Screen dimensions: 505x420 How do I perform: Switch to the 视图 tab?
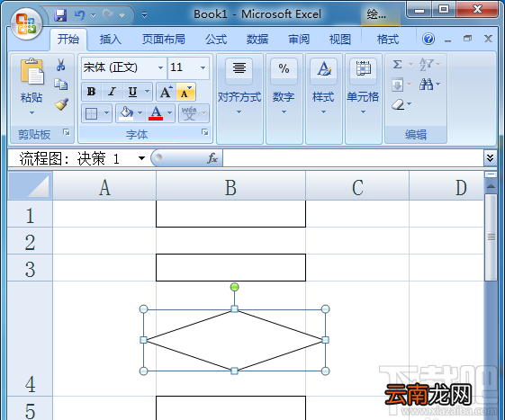(x=339, y=40)
